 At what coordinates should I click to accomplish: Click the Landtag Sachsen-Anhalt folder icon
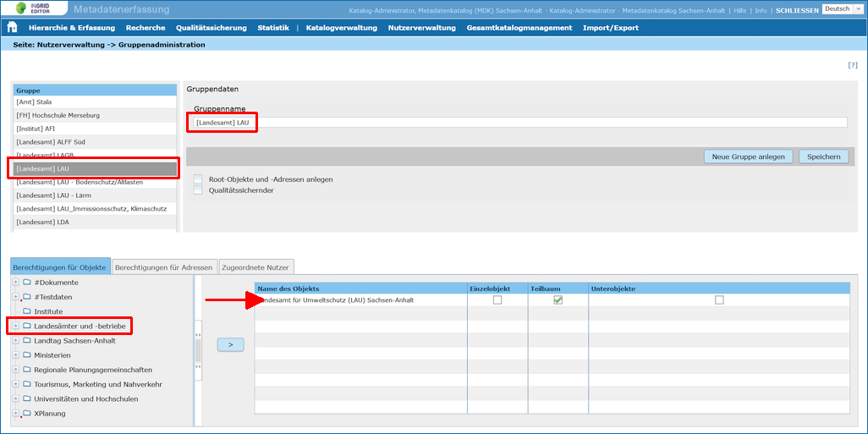click(26, 340)
